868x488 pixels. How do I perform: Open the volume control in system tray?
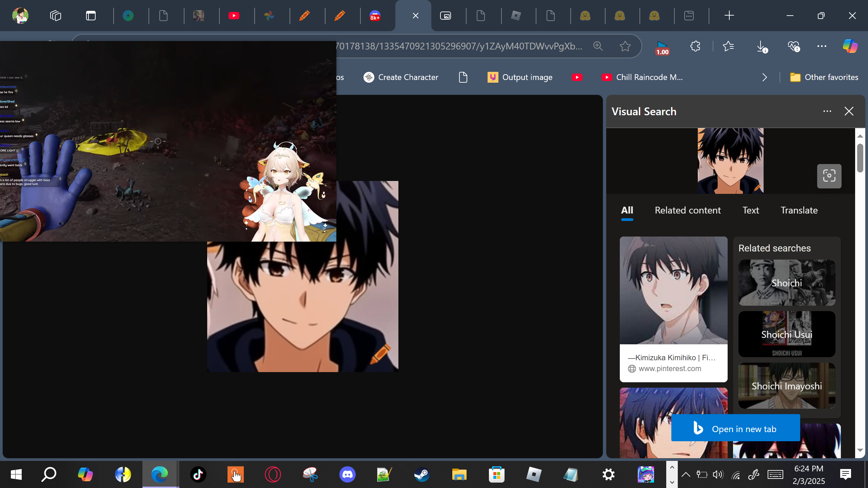tap(718, 474)
